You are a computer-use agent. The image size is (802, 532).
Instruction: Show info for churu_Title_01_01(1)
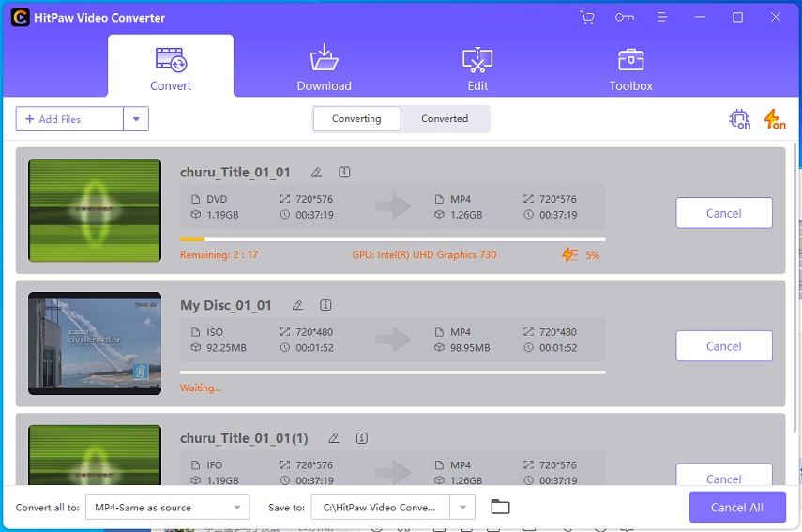point(362,438)
